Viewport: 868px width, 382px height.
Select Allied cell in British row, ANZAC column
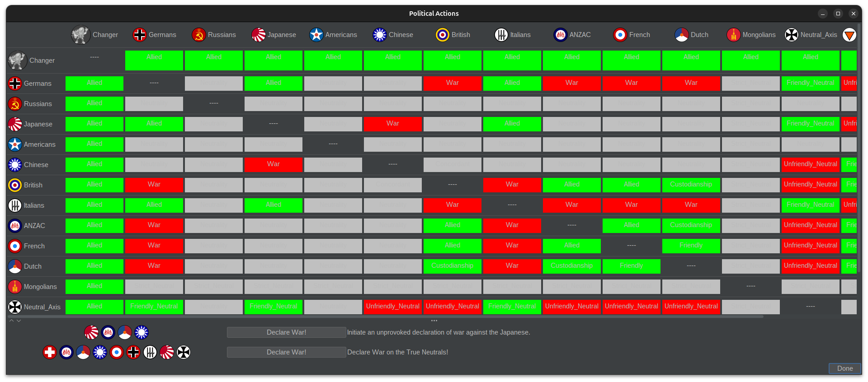pos(572,185)
